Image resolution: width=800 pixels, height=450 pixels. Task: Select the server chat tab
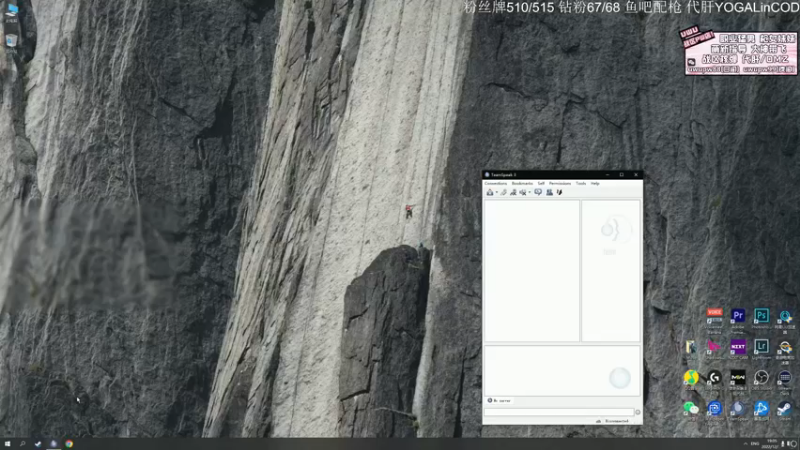pos(499,401)
